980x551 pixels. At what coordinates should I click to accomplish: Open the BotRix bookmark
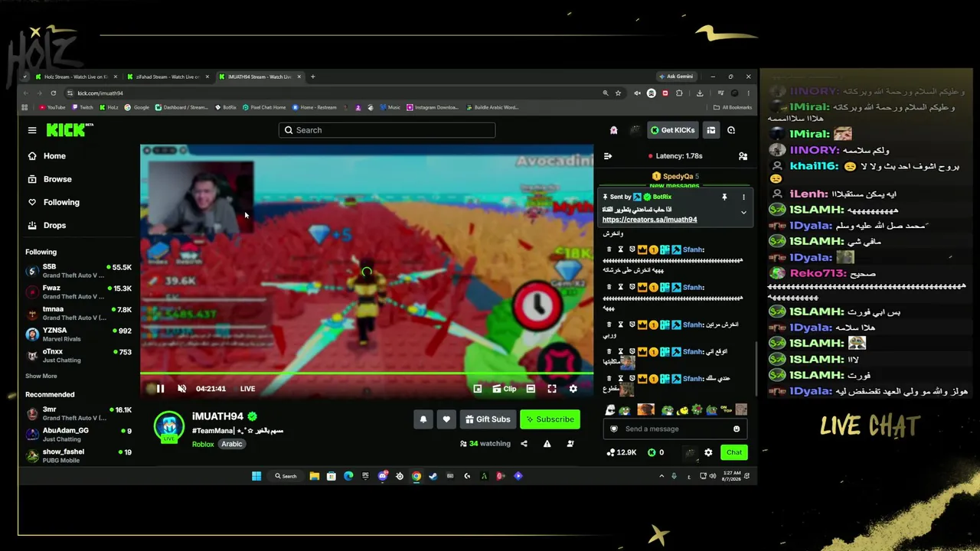226,108
